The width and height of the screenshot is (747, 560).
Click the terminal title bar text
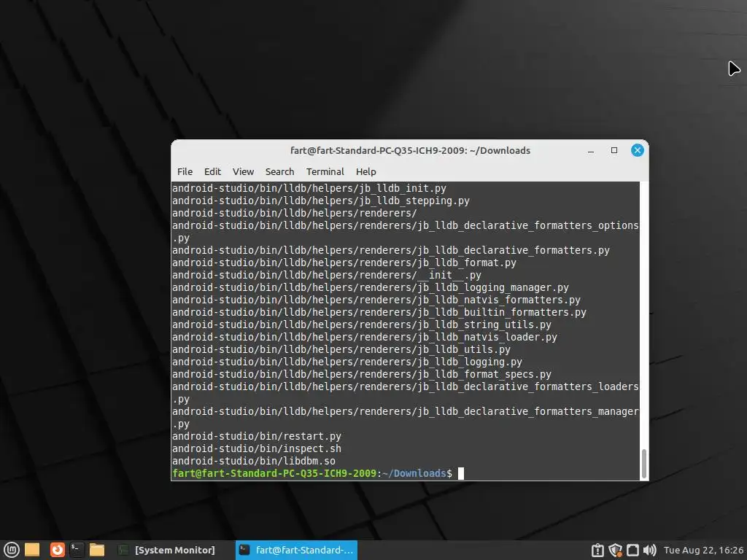(410, 150)
